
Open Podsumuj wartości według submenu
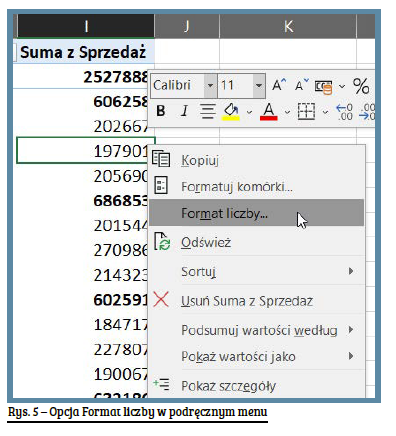click(x=257, y=330)
